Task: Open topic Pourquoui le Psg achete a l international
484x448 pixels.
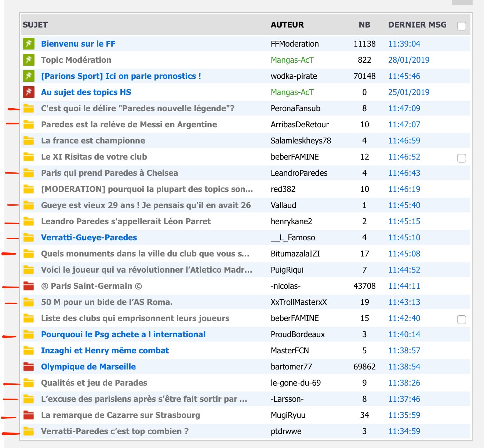Action: (x=123, y=334)
